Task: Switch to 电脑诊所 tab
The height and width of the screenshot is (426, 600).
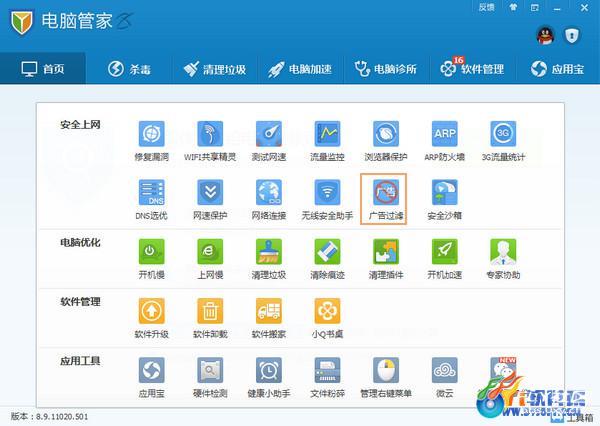Action: (386, 69)
